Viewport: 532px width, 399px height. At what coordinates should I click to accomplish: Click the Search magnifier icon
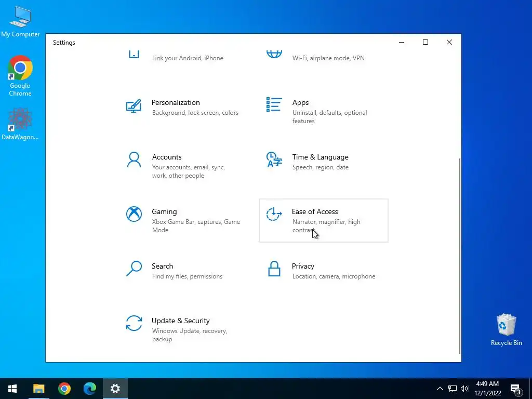click(x=134, y=269)
